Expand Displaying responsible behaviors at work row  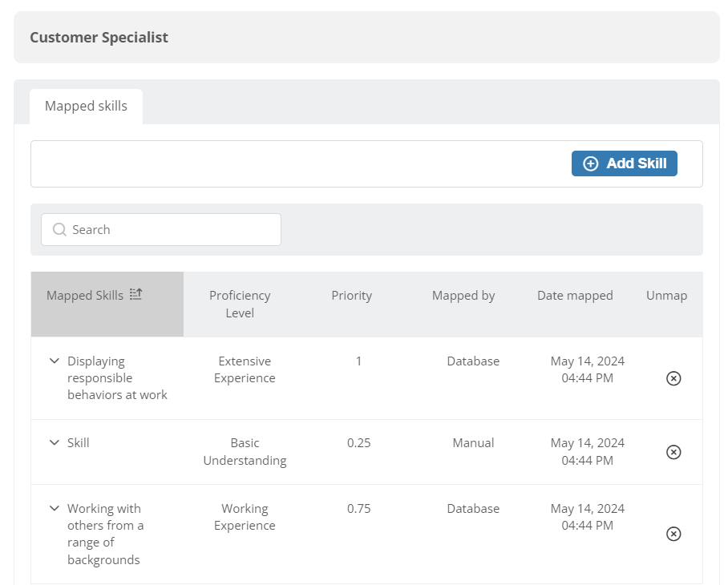[55, 361]
